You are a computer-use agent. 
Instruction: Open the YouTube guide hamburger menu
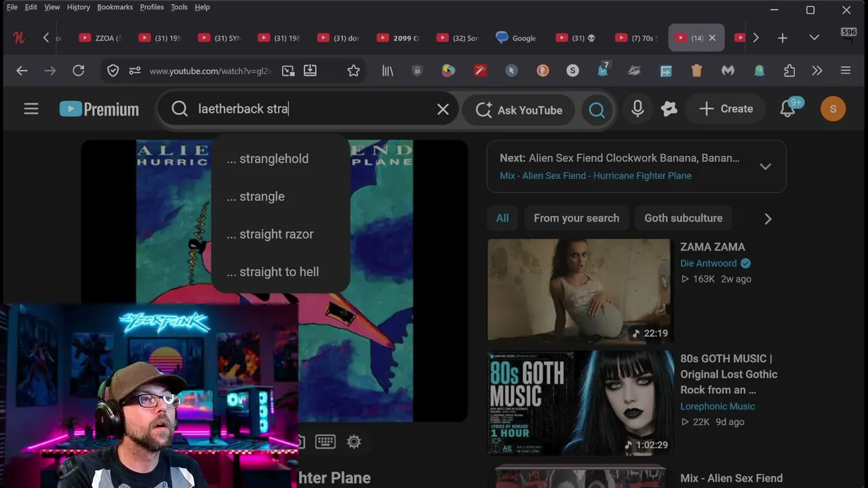pyautogui.click(x=31, y=109)
